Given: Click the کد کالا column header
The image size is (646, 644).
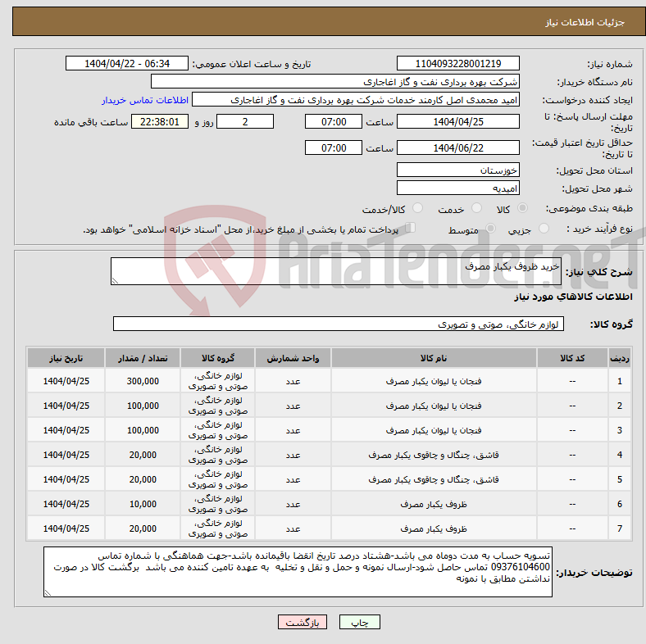Looking at the screenshot, I should click(x=572, y=358).
